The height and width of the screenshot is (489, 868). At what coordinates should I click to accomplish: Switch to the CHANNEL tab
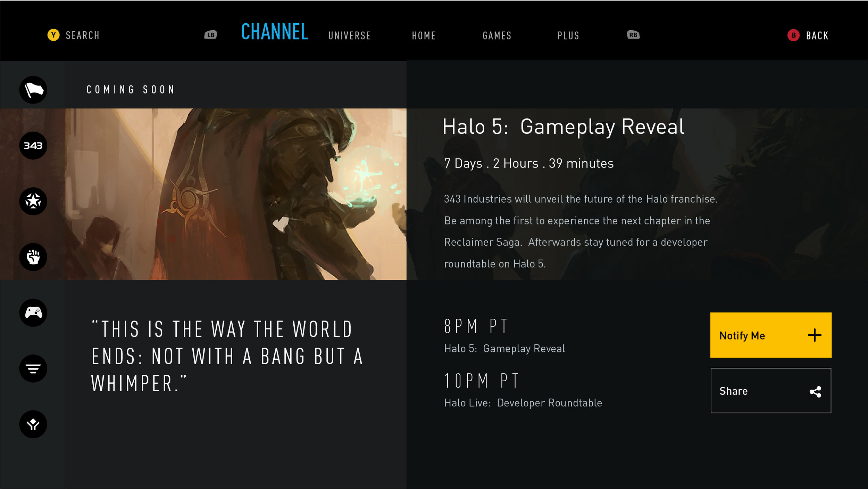(x=275, y=32)
